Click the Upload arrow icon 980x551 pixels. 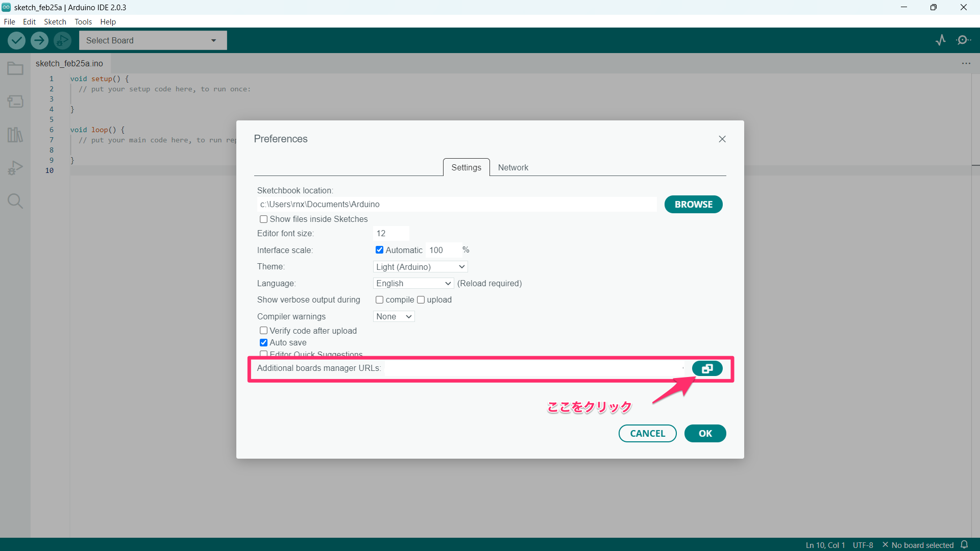(x=39, y=40)
